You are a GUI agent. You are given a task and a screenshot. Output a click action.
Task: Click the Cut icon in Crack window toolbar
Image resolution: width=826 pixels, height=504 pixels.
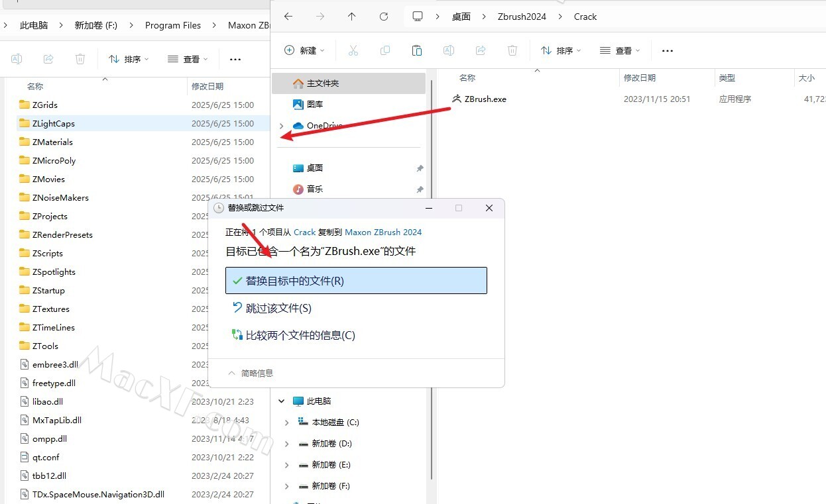(353, 50)
